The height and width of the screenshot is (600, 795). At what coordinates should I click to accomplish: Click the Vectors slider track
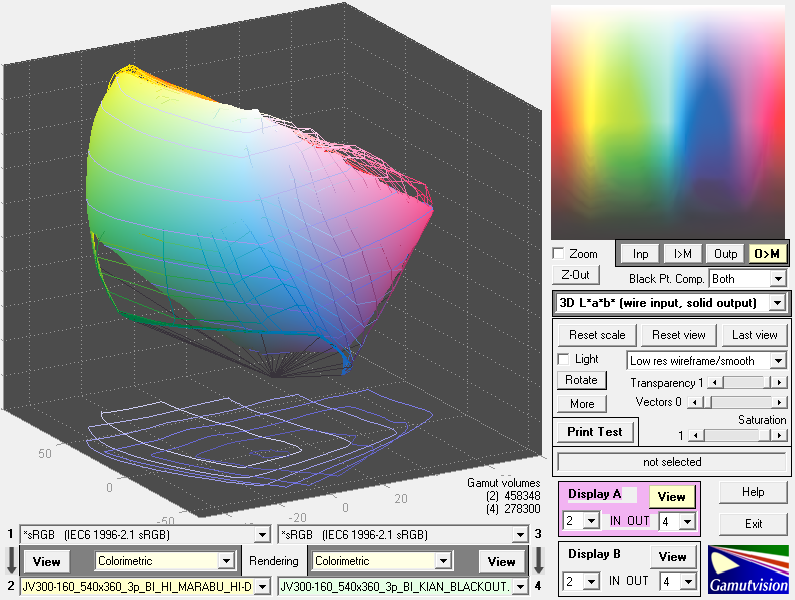tap(737, 402)
